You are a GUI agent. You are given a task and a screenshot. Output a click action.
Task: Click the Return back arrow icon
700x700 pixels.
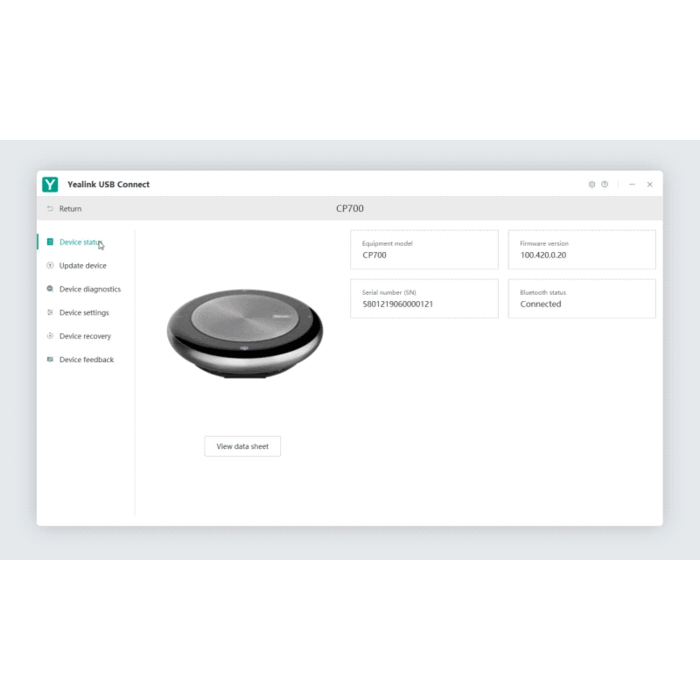50,209
